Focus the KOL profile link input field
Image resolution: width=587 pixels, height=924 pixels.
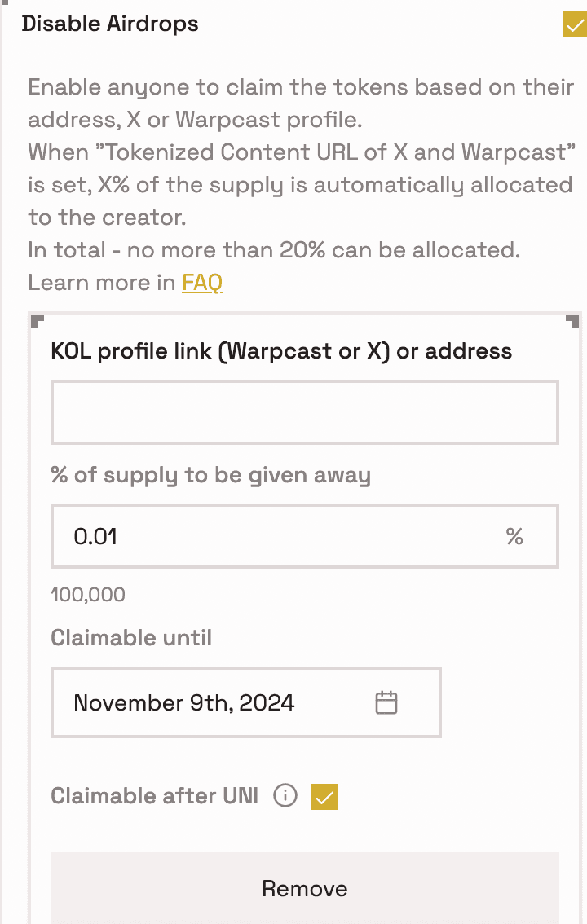pyautogui.click(x=305, y=412)
